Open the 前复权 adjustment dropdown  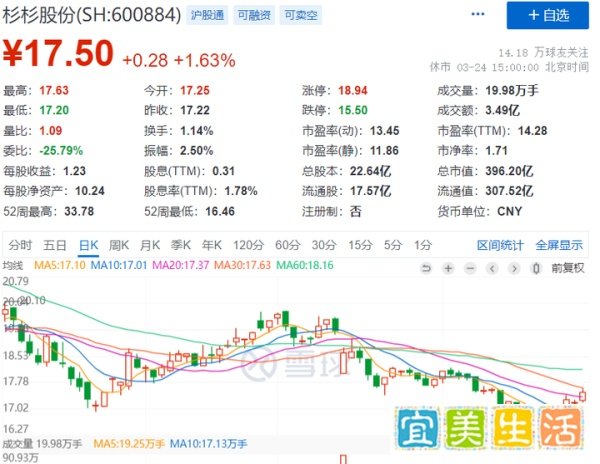[x=568, y=268]
